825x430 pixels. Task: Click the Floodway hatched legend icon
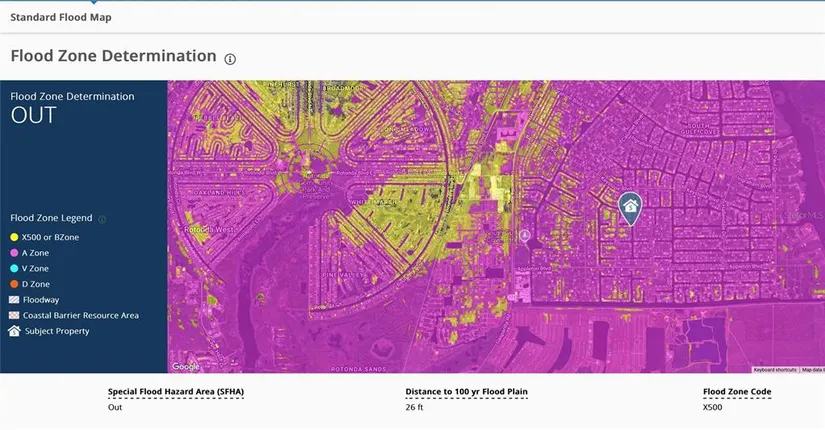(14, 300)
